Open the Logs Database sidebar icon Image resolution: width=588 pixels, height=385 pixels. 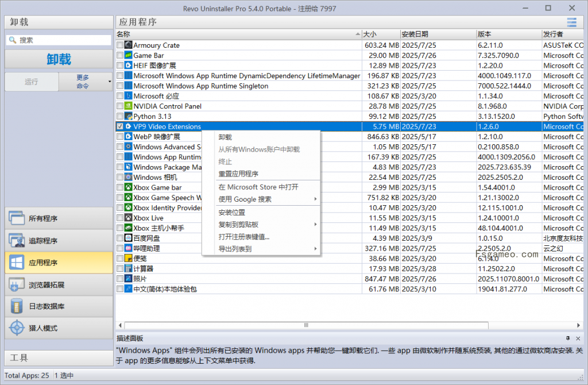16,306
